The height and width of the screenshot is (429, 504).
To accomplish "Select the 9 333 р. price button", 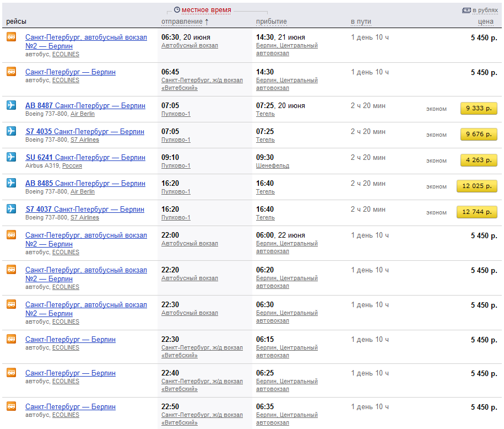I will tap(479, 109).
